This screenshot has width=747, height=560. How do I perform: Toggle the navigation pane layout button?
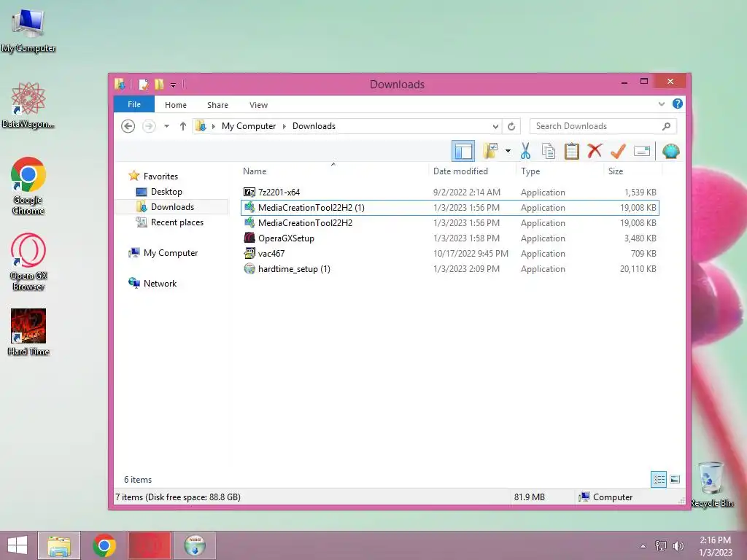(462, 152)
